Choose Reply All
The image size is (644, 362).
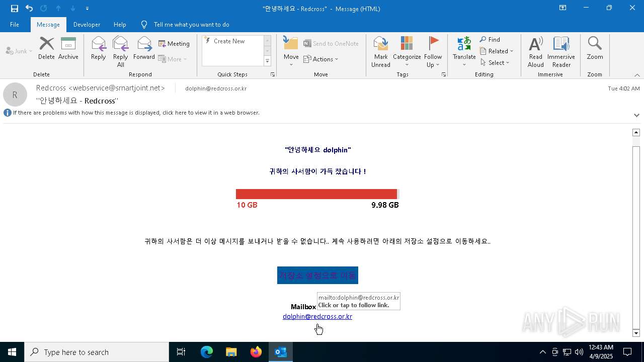pos(121,52)
